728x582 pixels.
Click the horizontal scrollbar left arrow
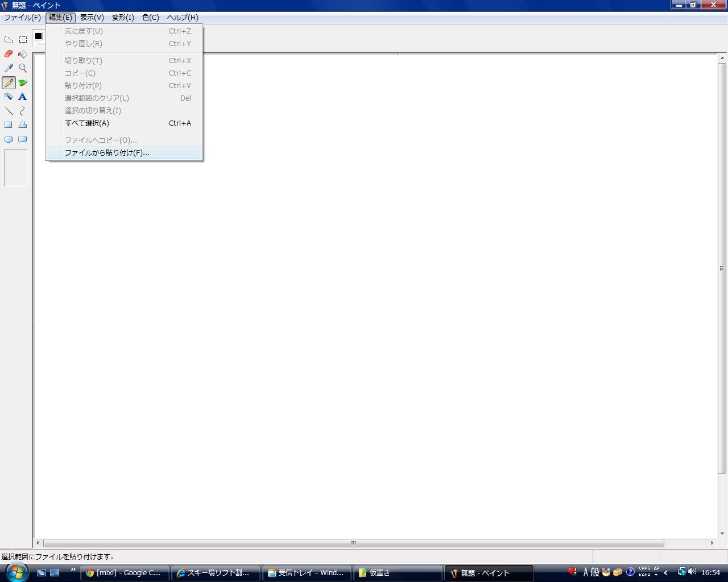click(x=38, y=543)
